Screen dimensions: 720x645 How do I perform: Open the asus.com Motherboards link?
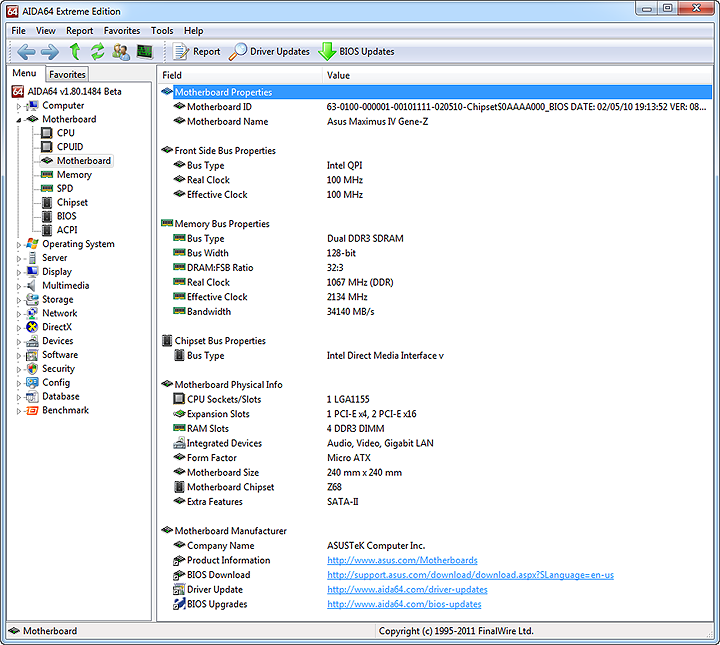pos(402,560)
